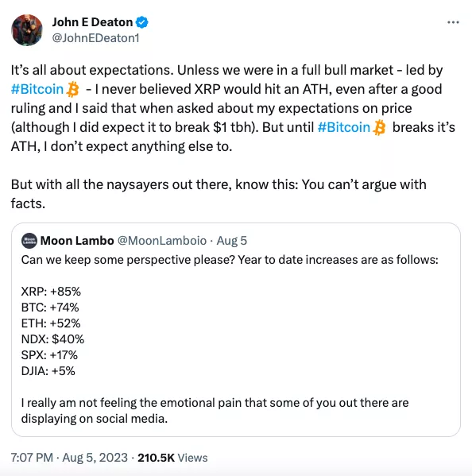Click the Aug 5, 2023 date link
The width and height of the screenshot is (472, 476).
click(95, 458)
